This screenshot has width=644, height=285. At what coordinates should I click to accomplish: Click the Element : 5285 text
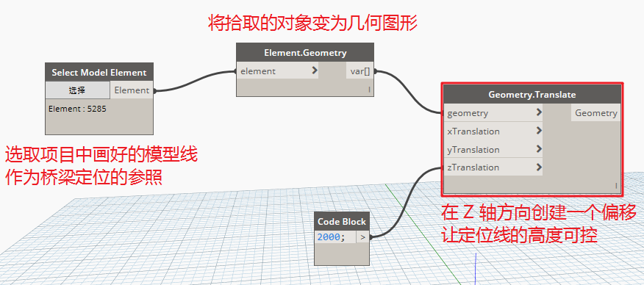[x=78, y=109]
